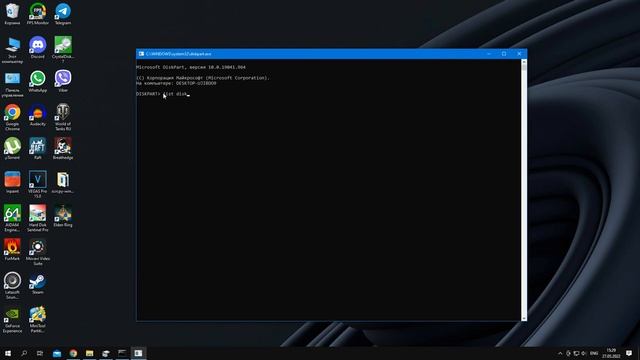Open File Explorer from the taskbar
Screen dimensions: 640x360
(x=89, y=353)
